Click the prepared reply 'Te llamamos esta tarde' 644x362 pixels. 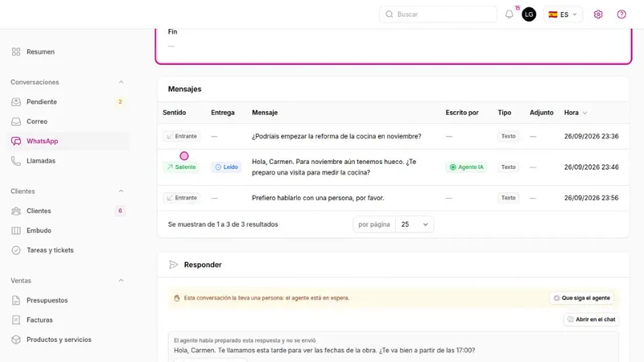pyautogui.click(x=324, y=350)
